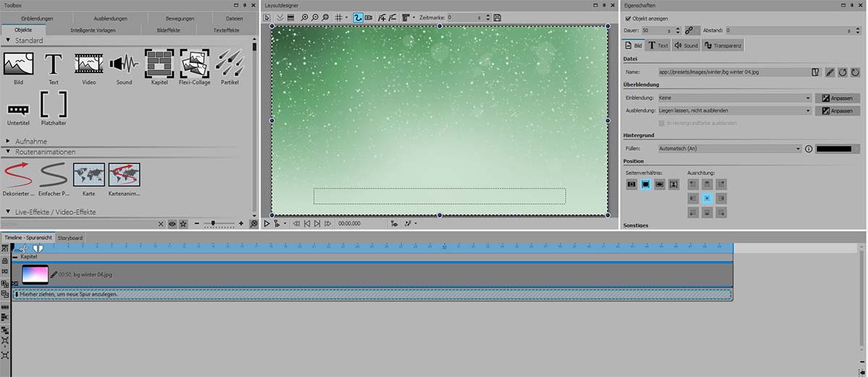Choose the Partikel object icon
The image size is (868, 377).
(x=229, y=64)
